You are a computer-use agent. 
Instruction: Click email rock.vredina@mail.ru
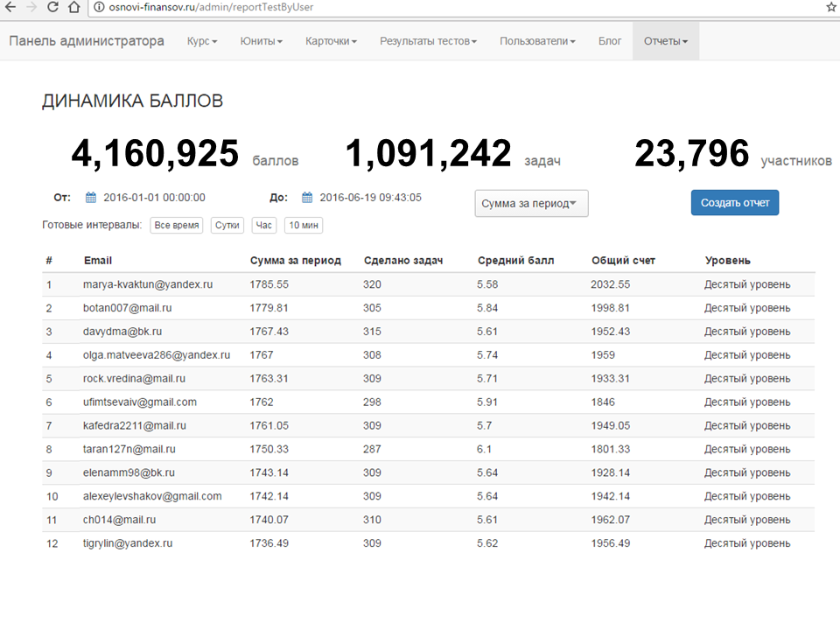(134, 379)
